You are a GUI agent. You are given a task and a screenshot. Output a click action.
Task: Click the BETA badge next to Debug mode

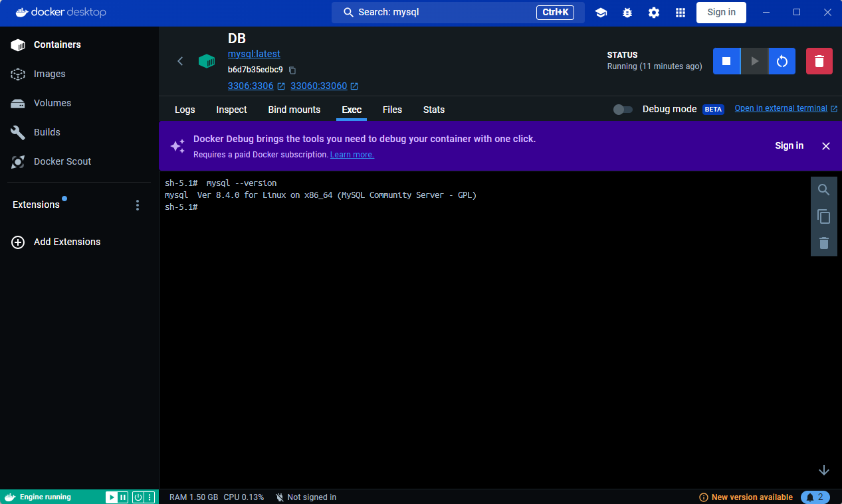[713, 109]
